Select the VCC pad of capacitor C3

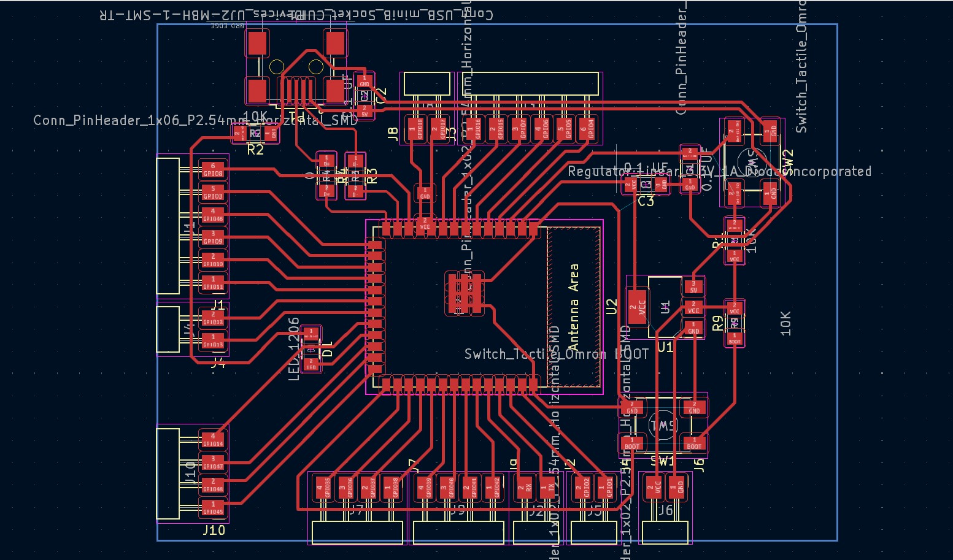coord(631,184)
